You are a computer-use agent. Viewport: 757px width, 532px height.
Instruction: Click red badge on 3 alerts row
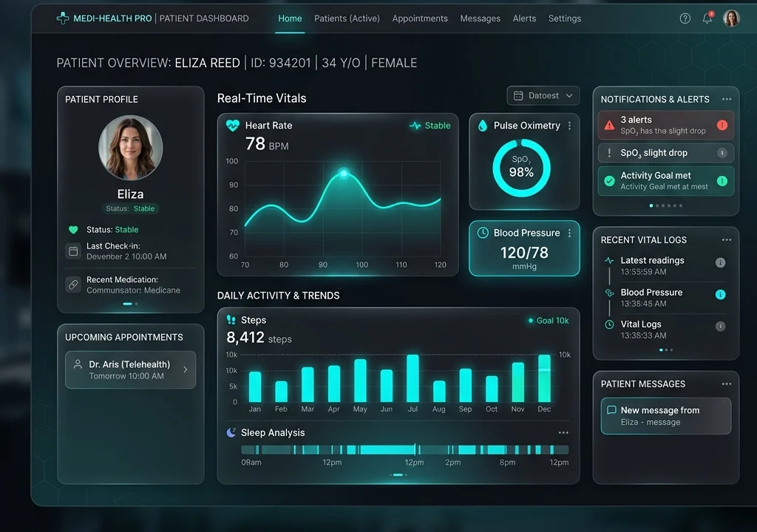click(722, 125)
